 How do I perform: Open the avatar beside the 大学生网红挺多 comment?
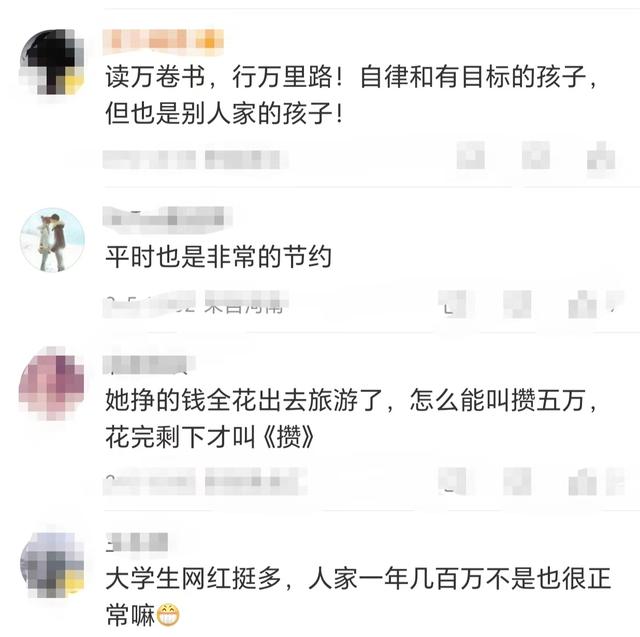[x=52, y=565]
